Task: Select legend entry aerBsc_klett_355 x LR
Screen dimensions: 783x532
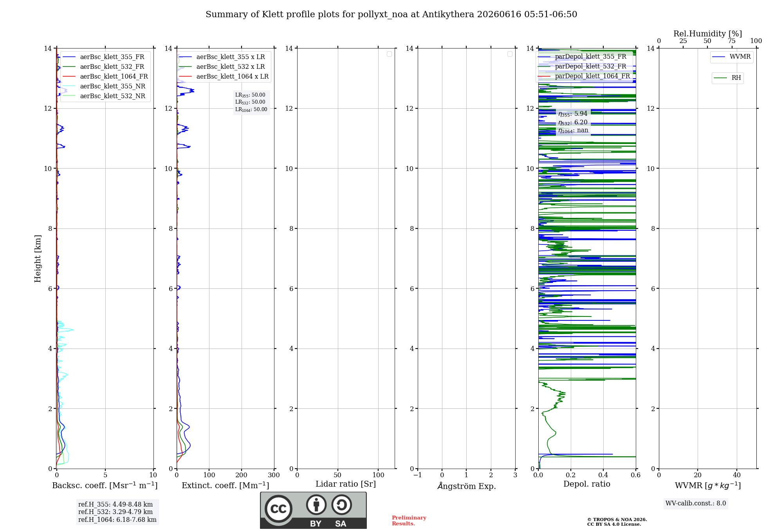Action: (x=222, y=57)
